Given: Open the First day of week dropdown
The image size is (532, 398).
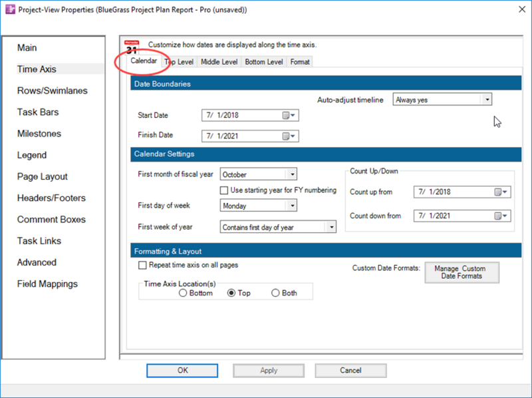Looking at the screenshot, I should click(x=292, y=206).
